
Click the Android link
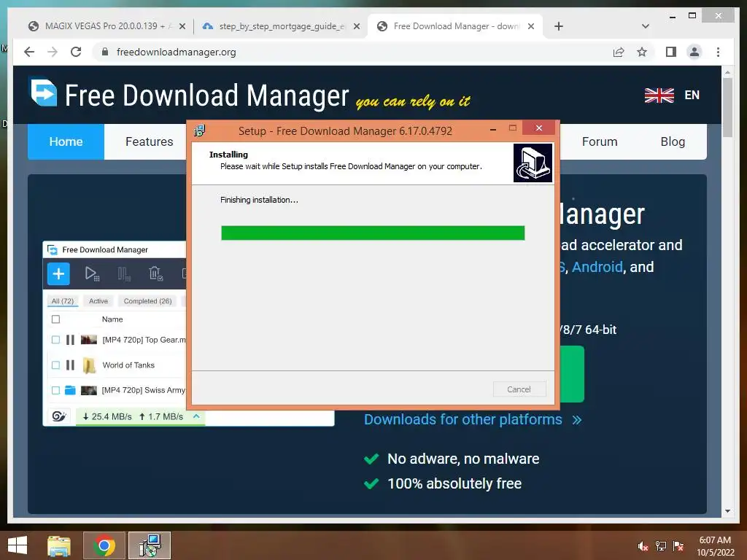(597, 267)
